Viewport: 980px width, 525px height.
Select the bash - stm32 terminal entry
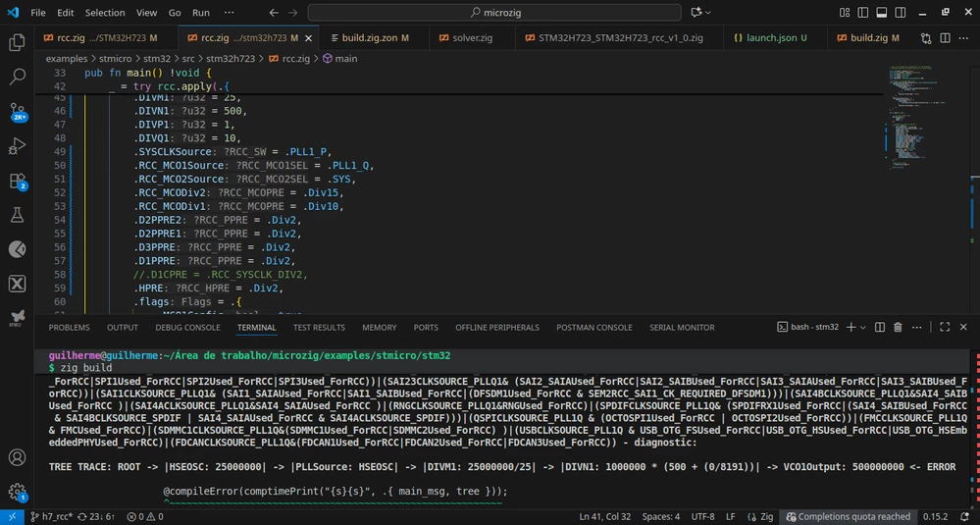(808, 327)
